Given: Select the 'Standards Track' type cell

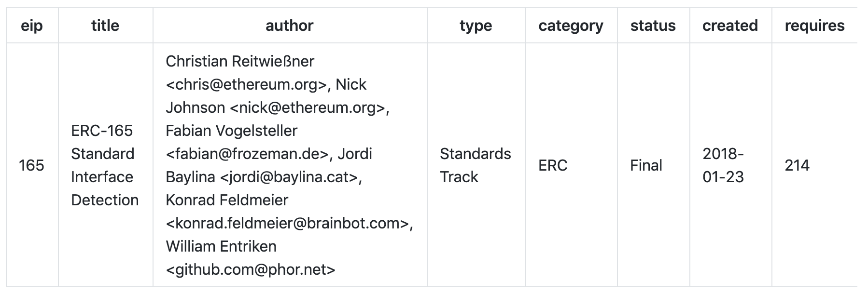Looking at the screenshot, I should point(476,165).
